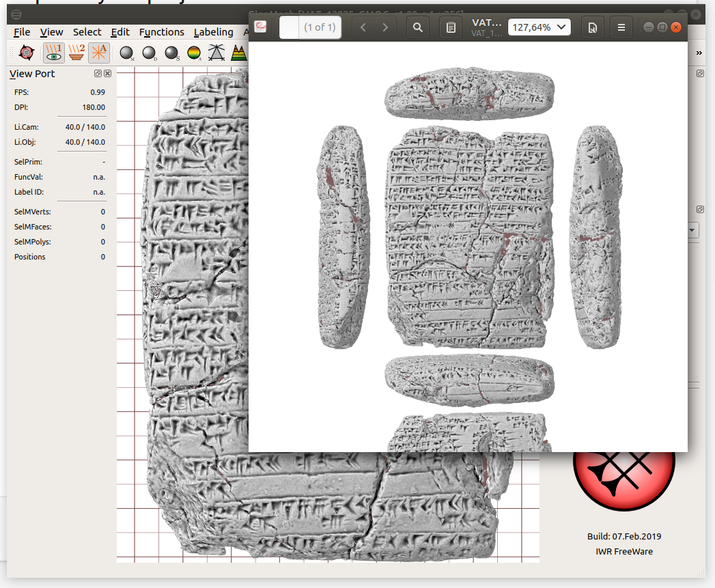Image resolution: width=715 pixels, height=588 pixels.
Task: Click the SelPrim label
Action: coord(28,162)
